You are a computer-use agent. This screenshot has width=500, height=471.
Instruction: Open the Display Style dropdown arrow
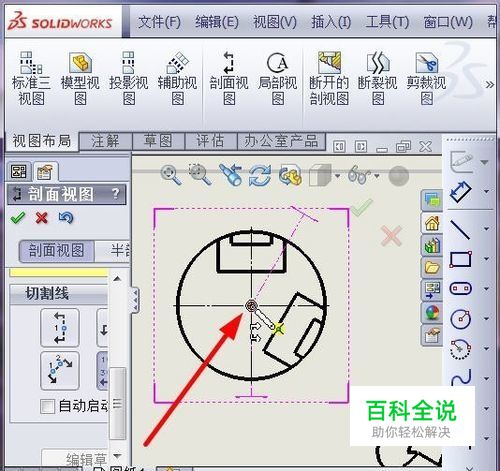point(338,176)
